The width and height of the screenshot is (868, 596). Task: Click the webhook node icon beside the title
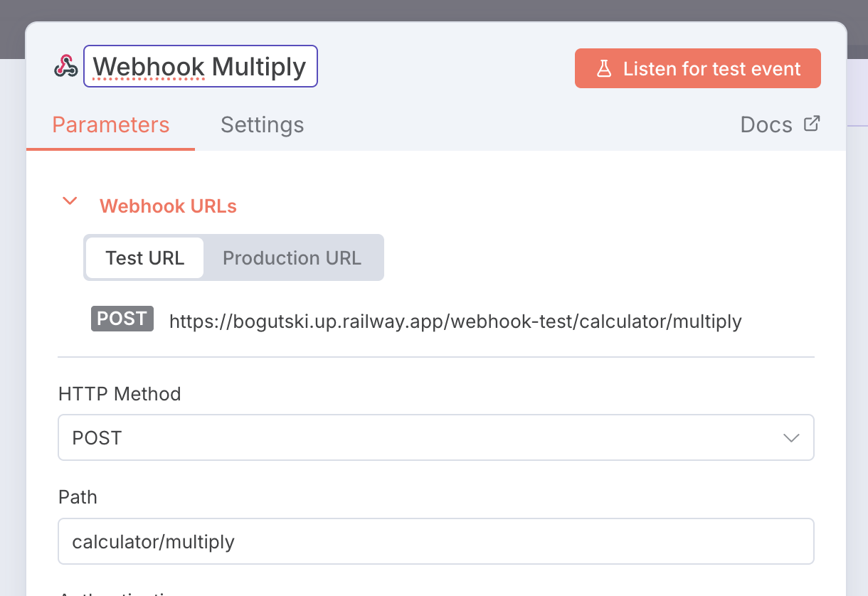point(65,66)
